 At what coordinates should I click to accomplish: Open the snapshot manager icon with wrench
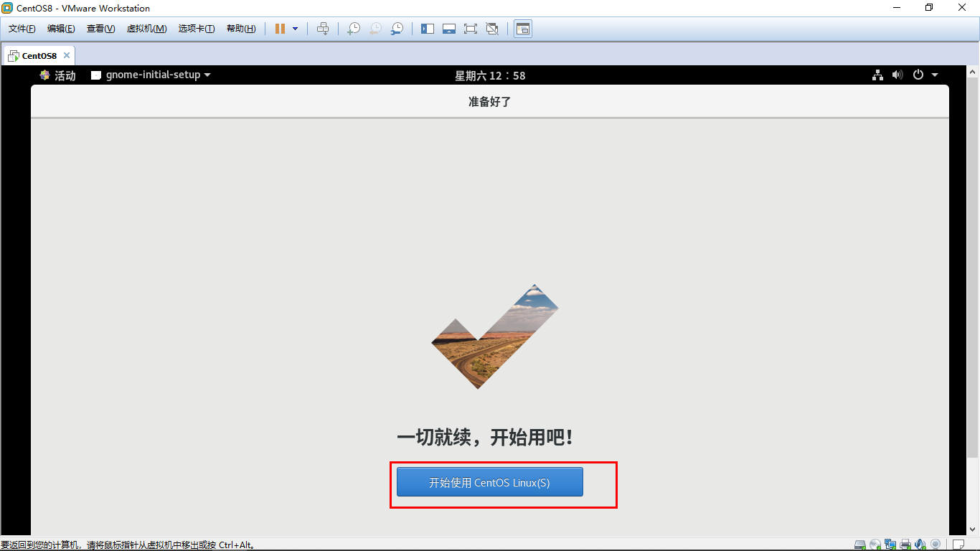coord(397,29)
